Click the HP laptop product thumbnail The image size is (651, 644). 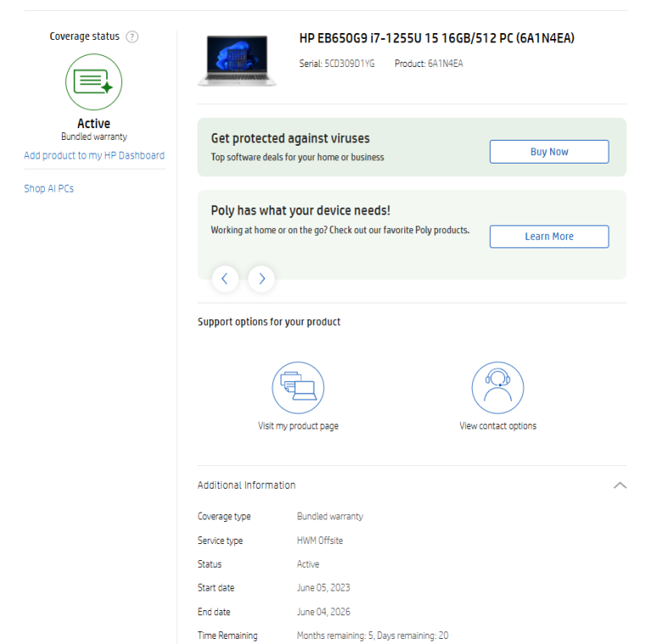click(x=236, y=60)
